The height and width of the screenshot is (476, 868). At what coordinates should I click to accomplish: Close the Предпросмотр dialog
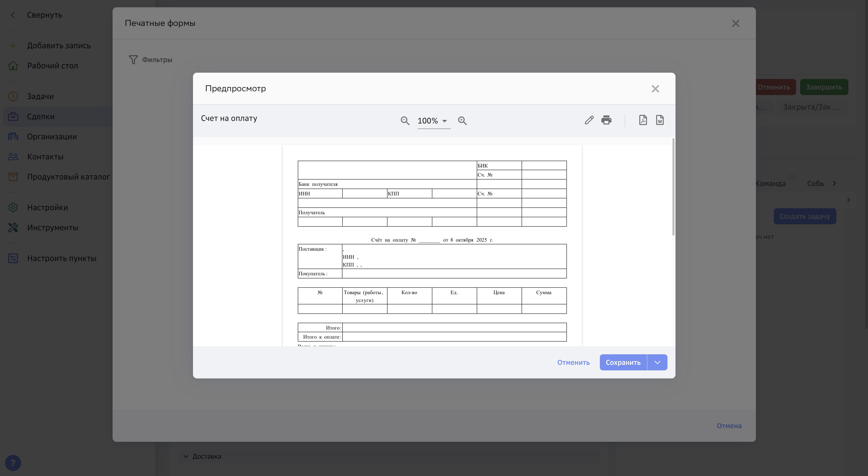[x=655, y=89]
